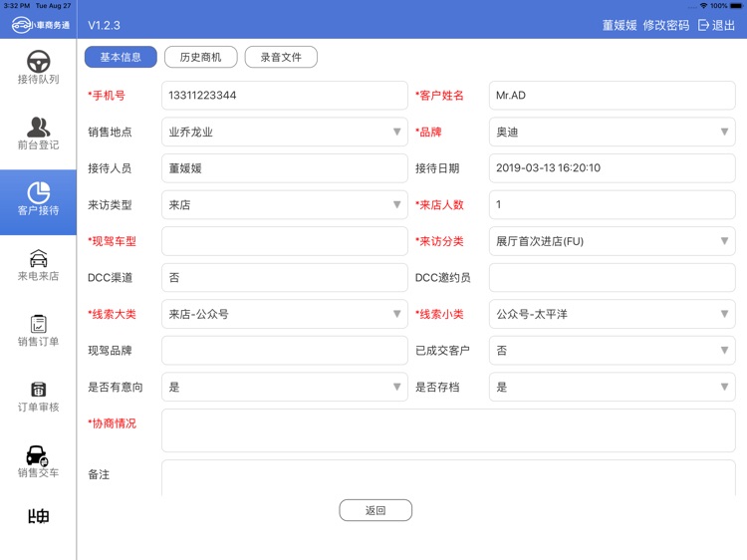
Task: Open the 是否有意向 dropdown
Action: tap(285, 387)
